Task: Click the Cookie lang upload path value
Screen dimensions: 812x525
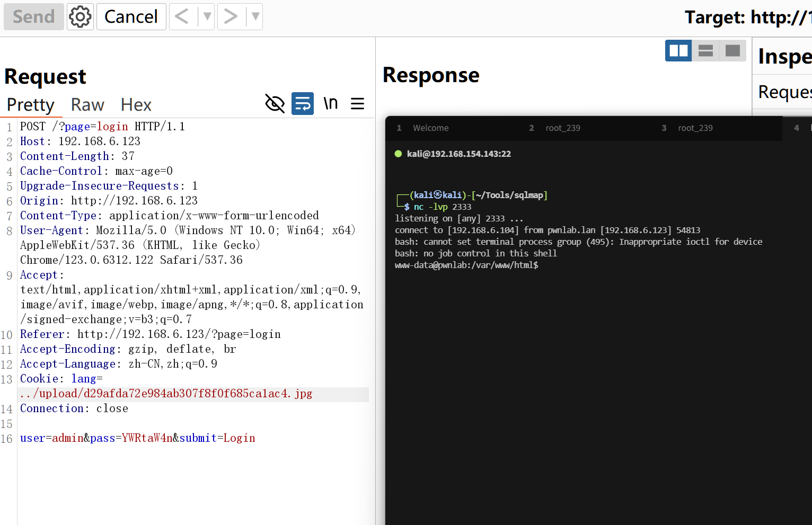Action: (x=166, y=394)
